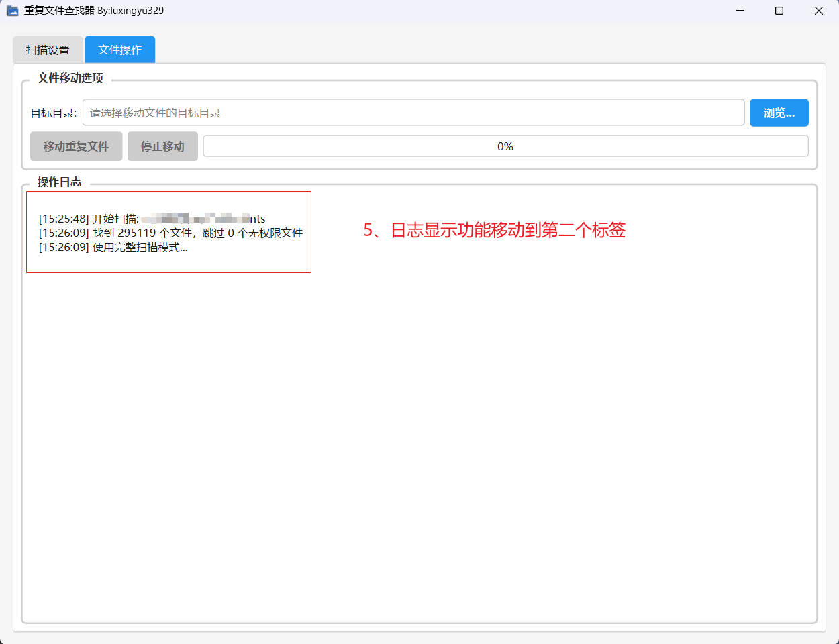Screen dimensions: 839x644
Task: Close the duplicate file finder window
Action: click(x=818, y=11)
